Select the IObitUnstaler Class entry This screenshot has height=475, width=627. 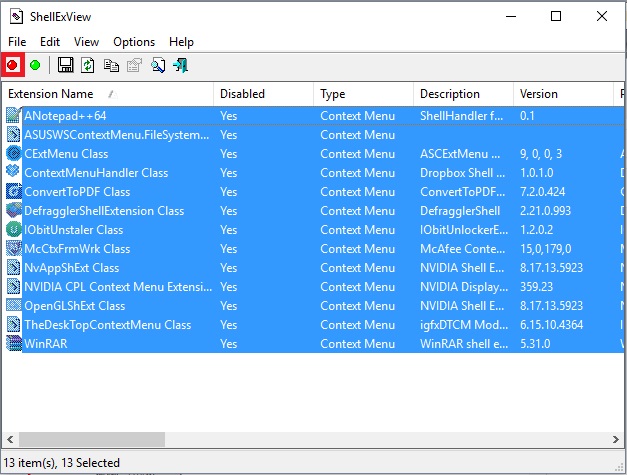[74, 230]
